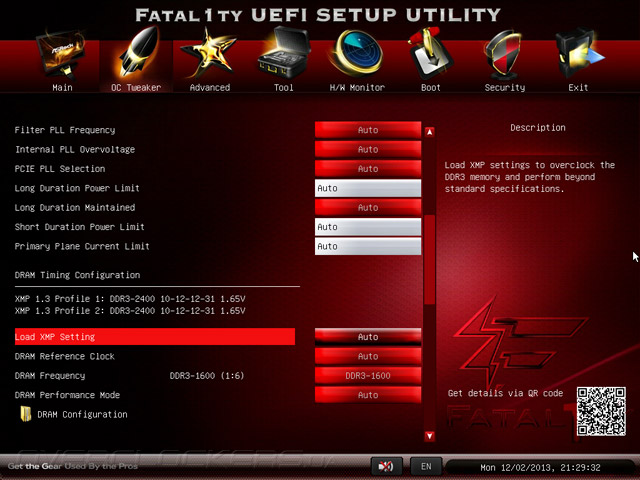The image size is (640, 480).
Task: Open the H/W Monitor radar icon
Action: (x=356, y=53)
